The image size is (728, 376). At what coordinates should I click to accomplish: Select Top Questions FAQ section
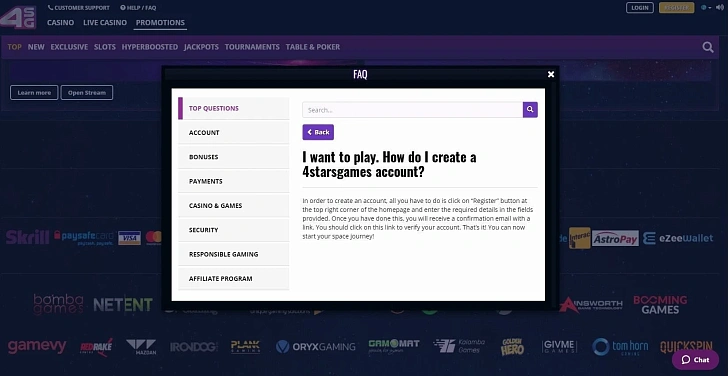[x=234, y=108]
